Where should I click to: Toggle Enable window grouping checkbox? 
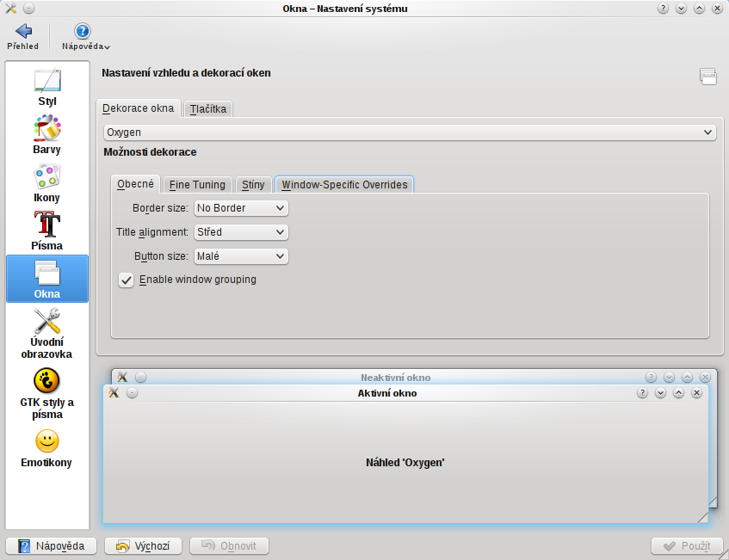[x=126, y=280]
